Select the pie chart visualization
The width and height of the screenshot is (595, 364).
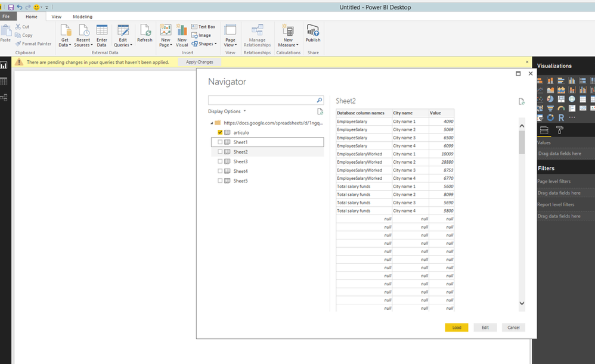point(550,99)
